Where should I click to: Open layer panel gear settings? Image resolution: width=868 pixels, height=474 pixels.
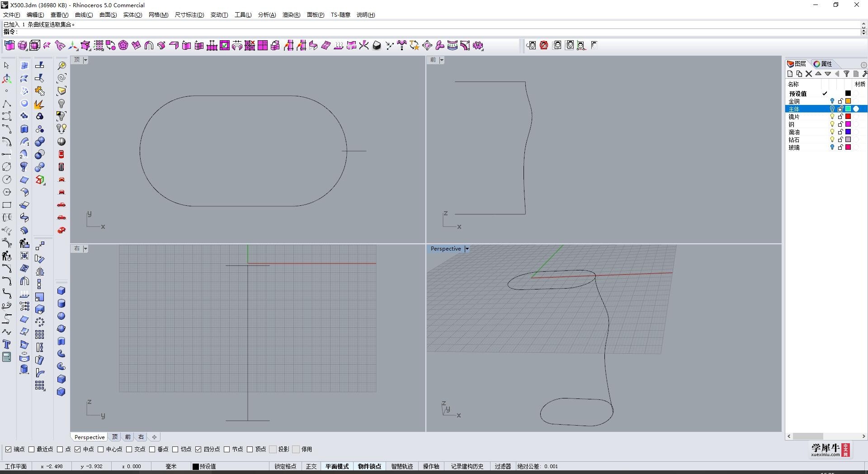[863, 65]
